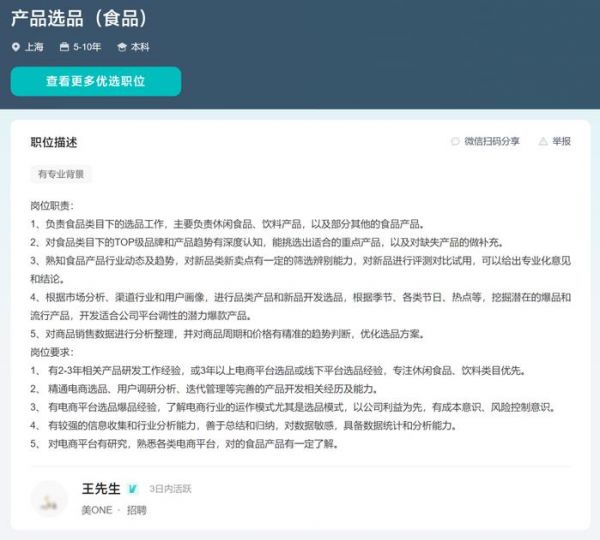This screenshot has width=600, height=540.
Task: Click the WeChat share chat-bubble icon
Action: tap(456, 142)
